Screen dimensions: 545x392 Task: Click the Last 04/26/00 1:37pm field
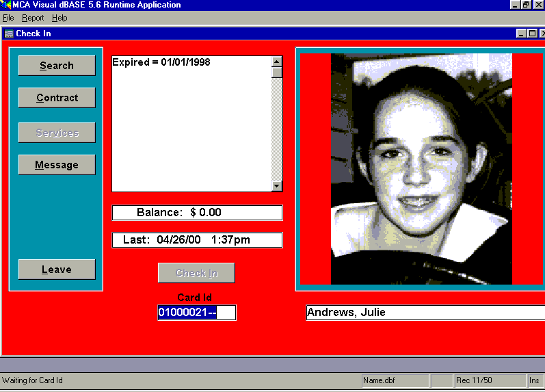(x=197, y=240)
